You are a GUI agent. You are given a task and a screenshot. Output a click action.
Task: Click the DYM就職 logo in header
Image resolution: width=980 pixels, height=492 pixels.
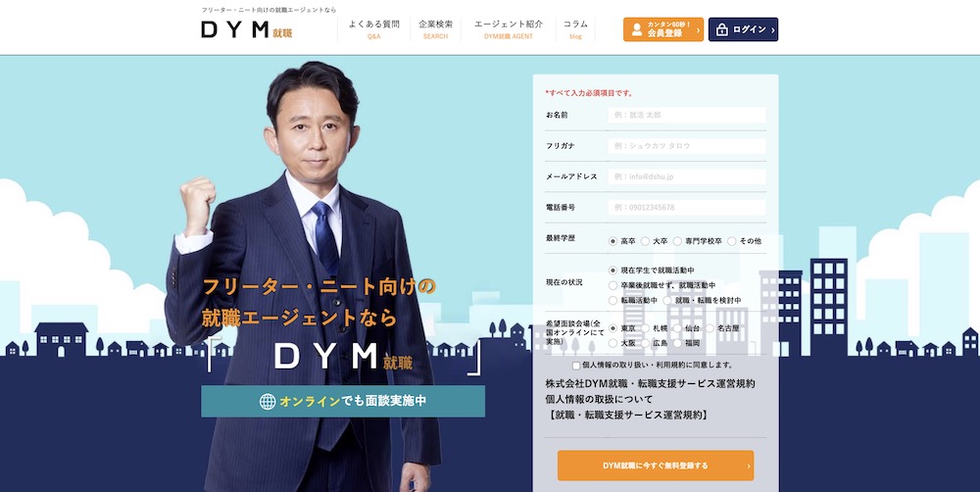(x=247, y=29)
